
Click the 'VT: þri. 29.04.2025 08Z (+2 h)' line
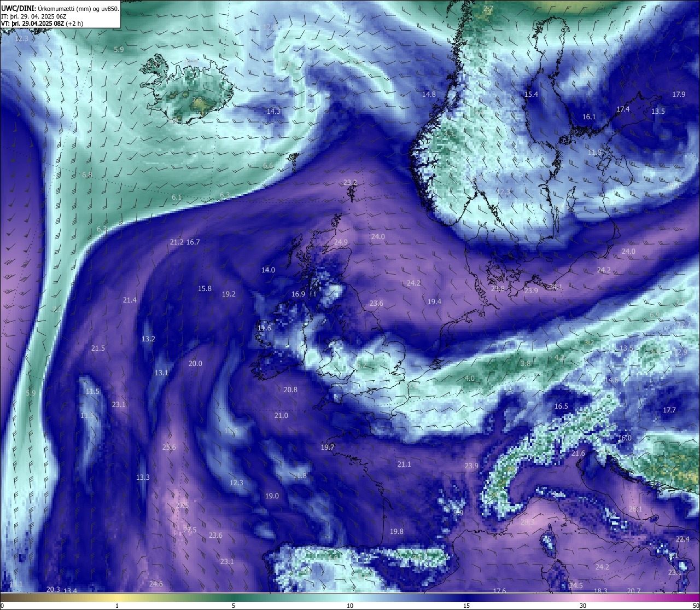[x=42, y=24]
